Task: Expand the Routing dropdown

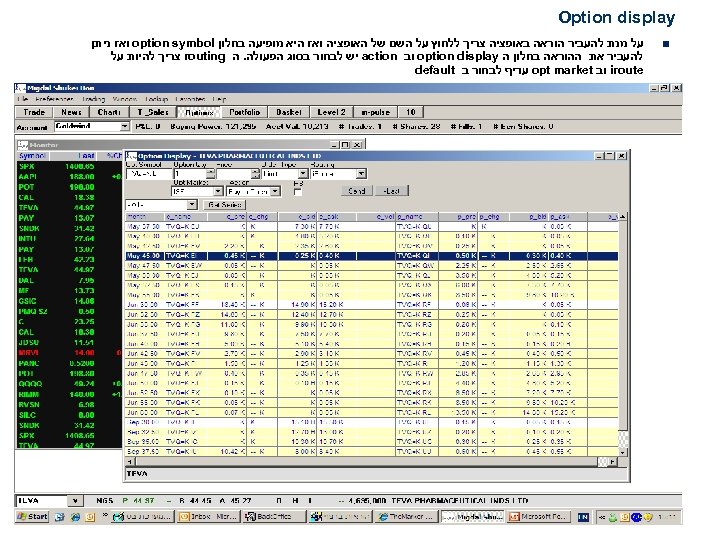Action: (361, 174)
